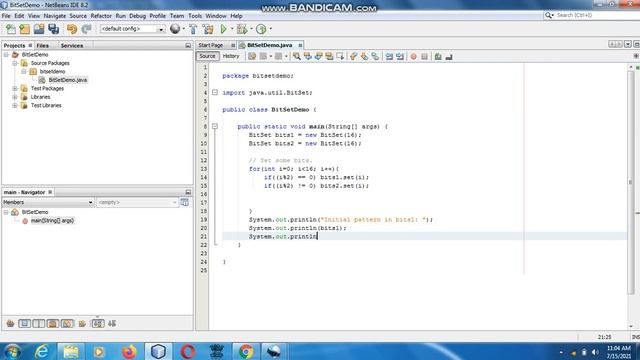This screenshot has width=640, height=360.
Task: Open the Tools menu
Action: [x=195, y=16]
